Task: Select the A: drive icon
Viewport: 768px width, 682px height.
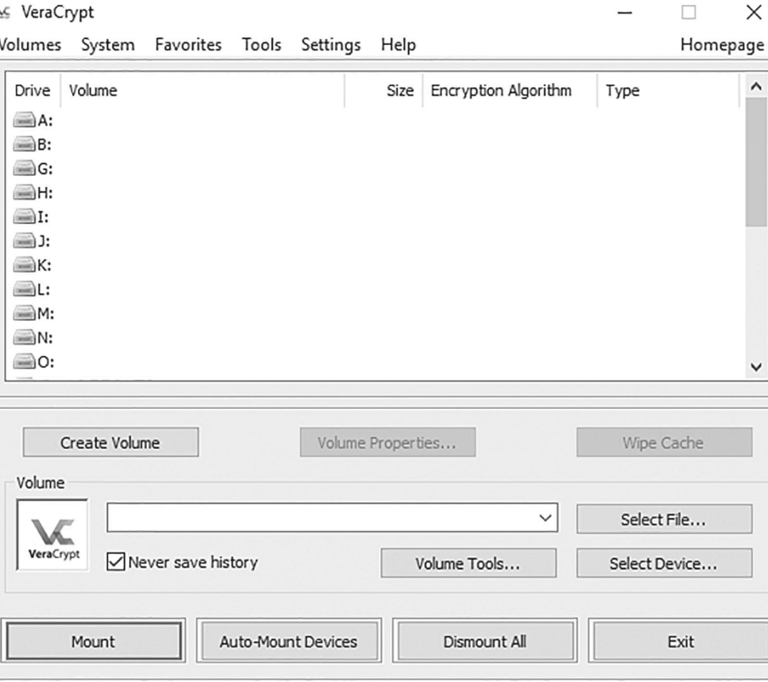Action: tap(24, 120)
